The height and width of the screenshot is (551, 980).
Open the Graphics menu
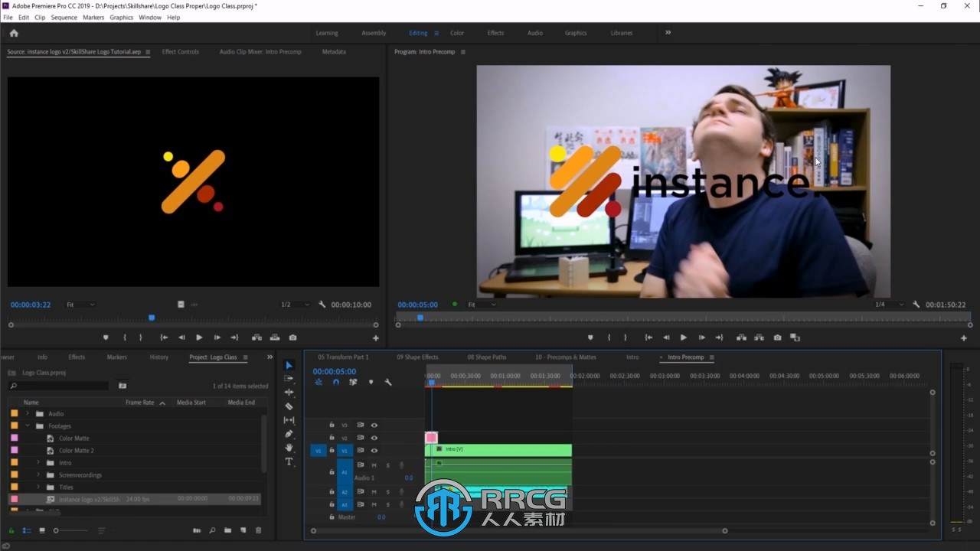click(x=121, y=17)
